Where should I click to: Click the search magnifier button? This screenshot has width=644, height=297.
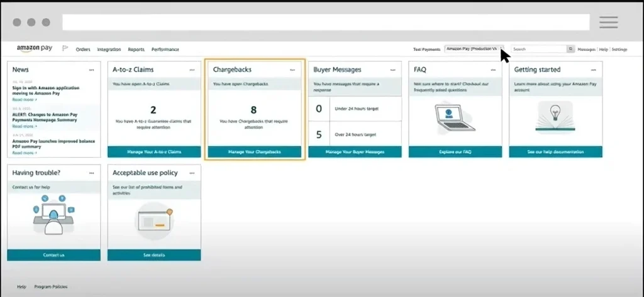(x=570, y=49)
